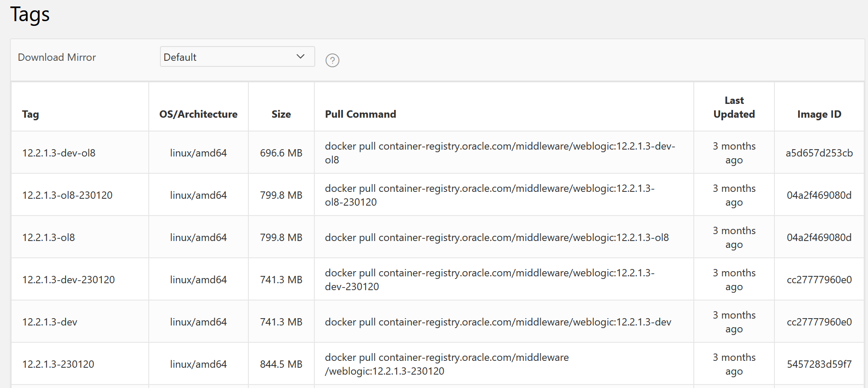868x388 pixels.
Task: Select the 12.2.1.3-ol8-230120 tag cell
Action: tap(67, 195)
